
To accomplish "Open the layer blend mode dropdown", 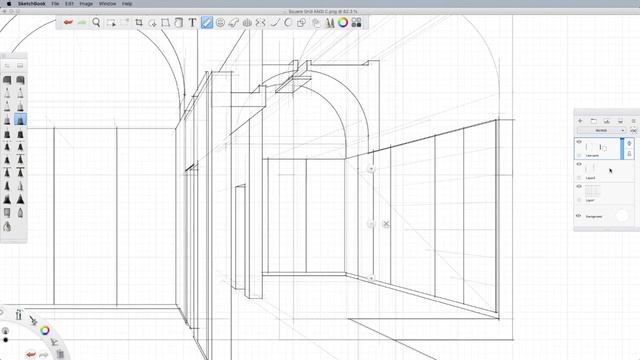I will pyautogui.click(x=601, y=130).
